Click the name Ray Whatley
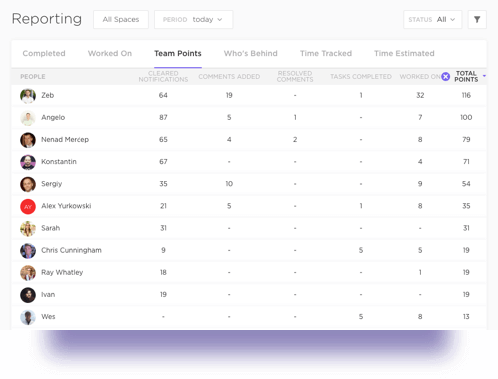The width and height of the screenshot is (498, 379). (62, 272)
